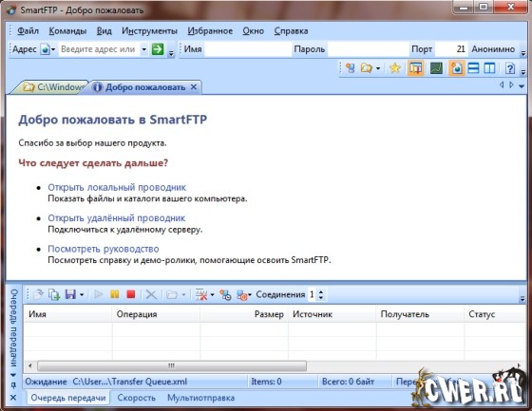The width and height of the screenshot is (532, 411).
Task: Click the Пароль input field
Action: [x=369, y=49]
